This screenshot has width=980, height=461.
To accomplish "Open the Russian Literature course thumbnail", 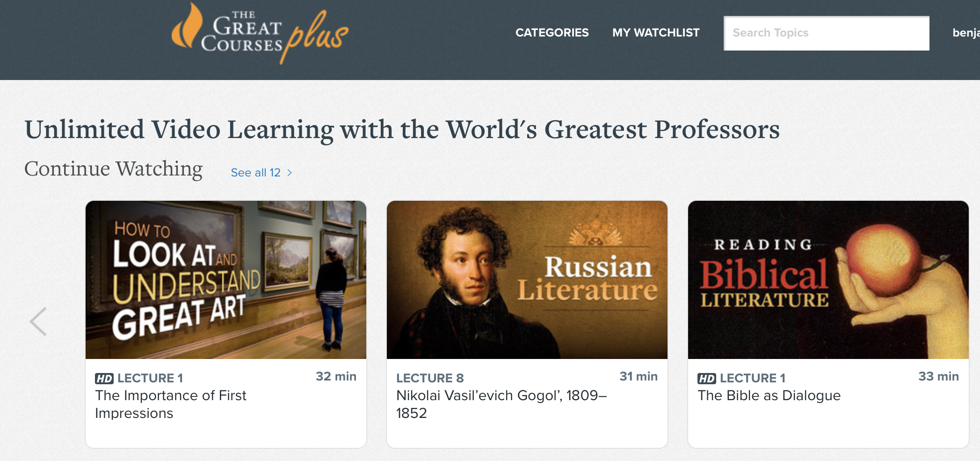I will click(527, 280).
